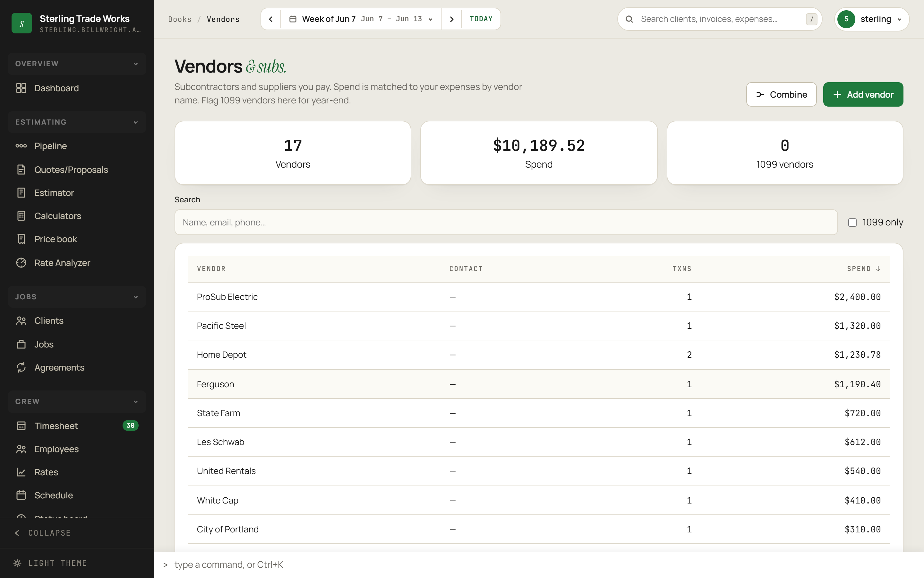Open White Cap vendor

[538, 500]
